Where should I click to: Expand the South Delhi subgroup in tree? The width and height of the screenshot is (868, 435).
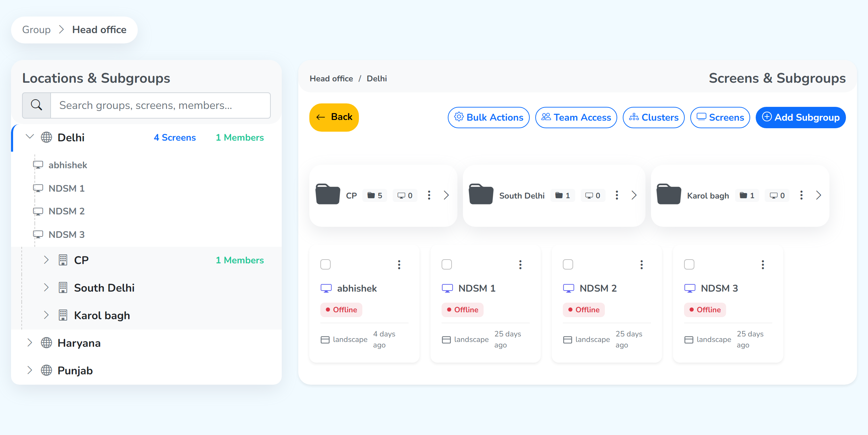point(46,287)
